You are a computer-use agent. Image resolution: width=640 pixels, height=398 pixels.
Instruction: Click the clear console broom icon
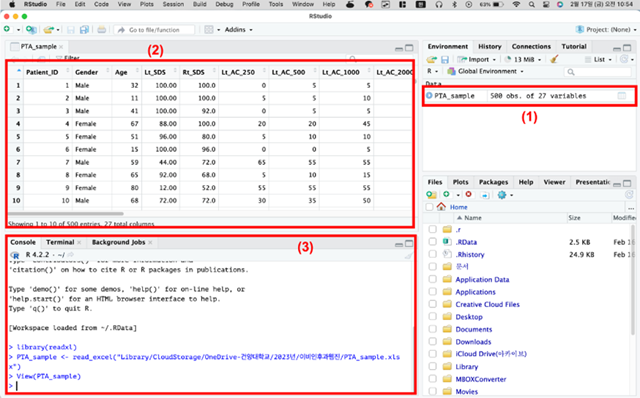click(x=408, y=256)
